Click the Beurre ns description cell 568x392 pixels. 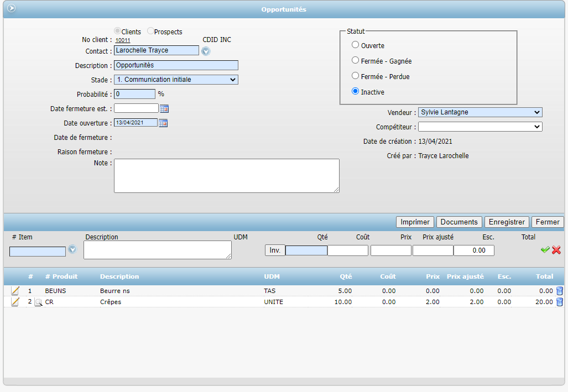(115, 291)
